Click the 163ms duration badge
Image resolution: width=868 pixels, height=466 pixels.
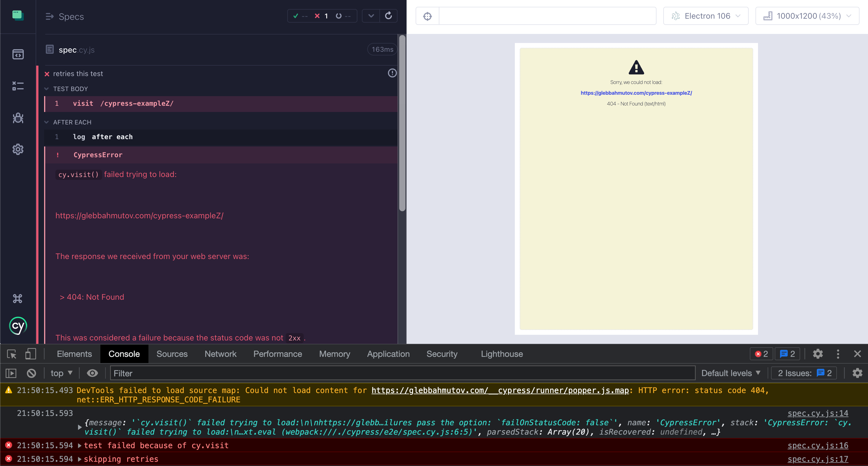pos(382,49)
